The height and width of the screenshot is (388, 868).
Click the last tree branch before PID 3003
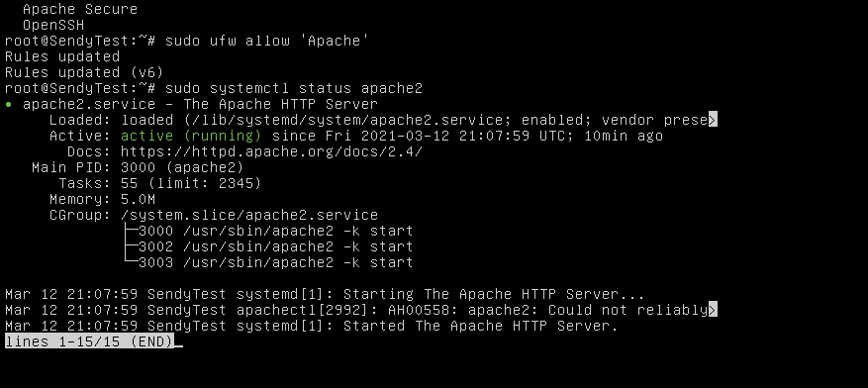click(x=130, y=262)
